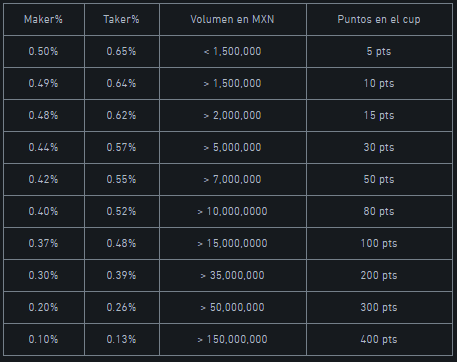Select the < 1,500,000 volume cell
Viewport: 457px width, 362px height.
(x=233, y=51)
